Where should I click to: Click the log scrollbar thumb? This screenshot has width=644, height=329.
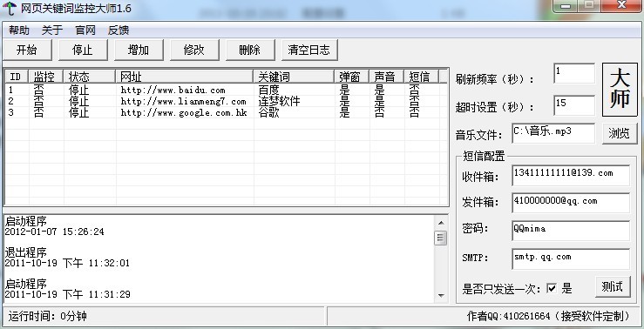click(x=441, y=238)
